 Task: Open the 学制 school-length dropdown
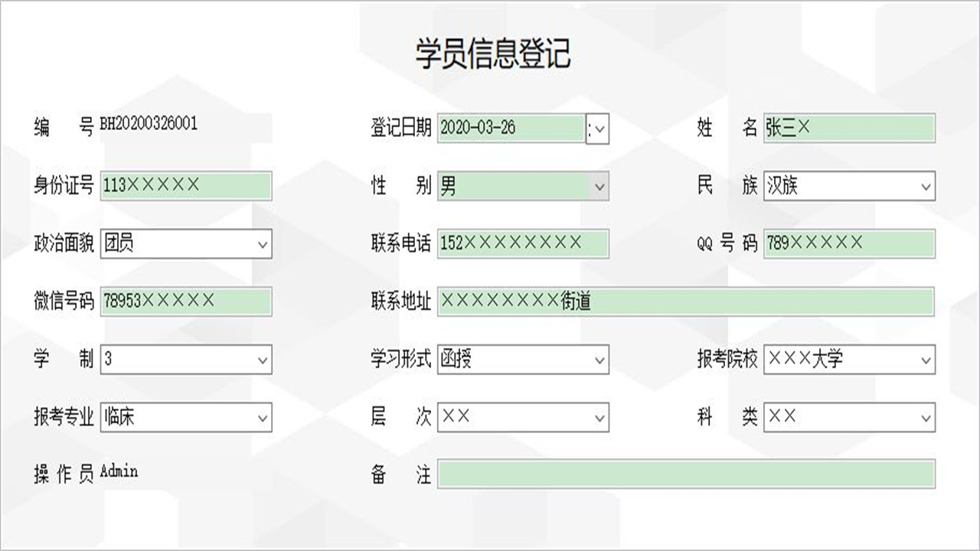click(x=262, y=359)
